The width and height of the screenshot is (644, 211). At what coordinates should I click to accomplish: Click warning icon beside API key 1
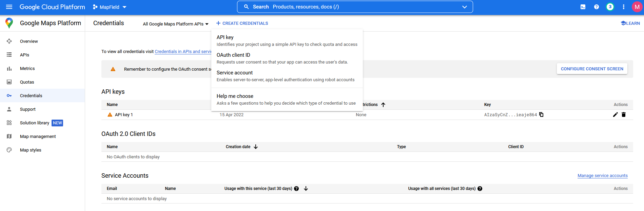tap(110, 115)
